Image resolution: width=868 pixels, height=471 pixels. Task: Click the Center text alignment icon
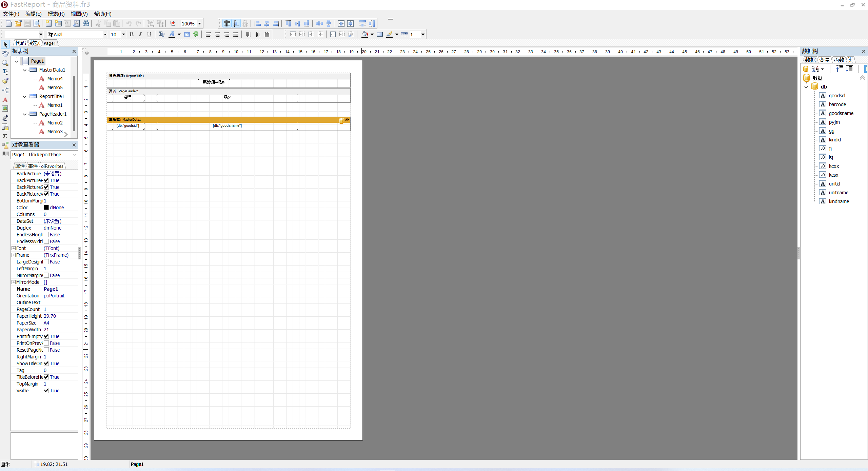click(217, 34)
